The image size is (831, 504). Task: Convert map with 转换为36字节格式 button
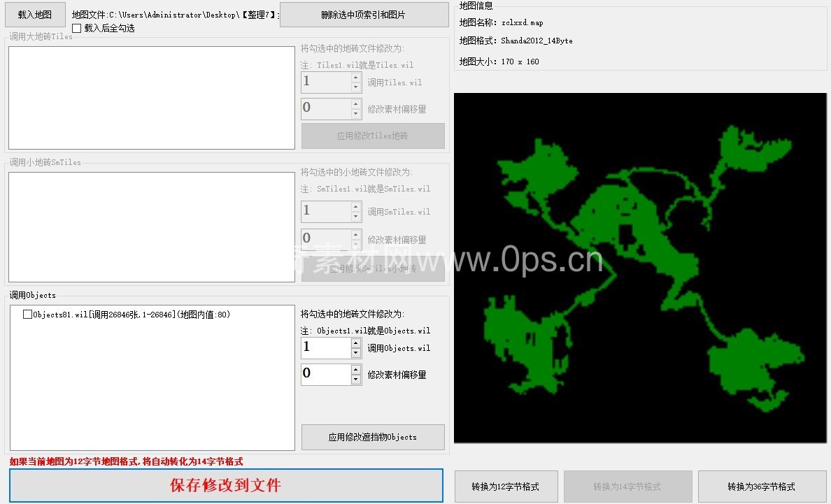click(x=762, y=487)
